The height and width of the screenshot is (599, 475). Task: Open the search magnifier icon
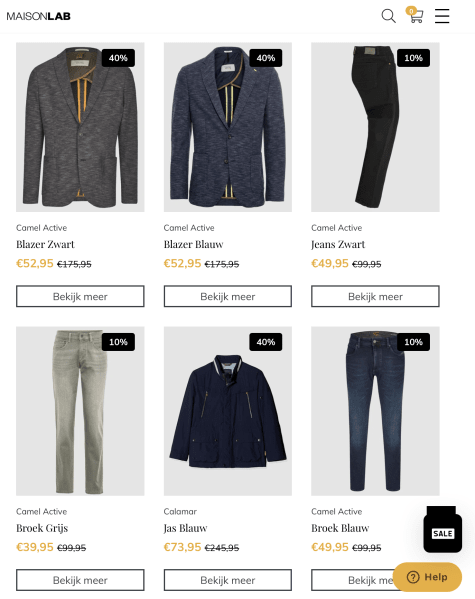click(x=388, y=16)
